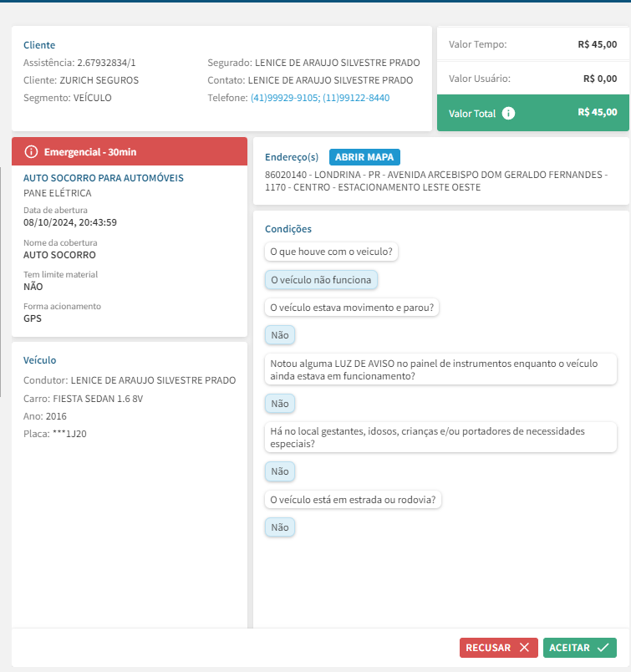The width and height of the screenshot is (631, 672).
Task: Click the Valor Usuário row
Action: point(532,79)
